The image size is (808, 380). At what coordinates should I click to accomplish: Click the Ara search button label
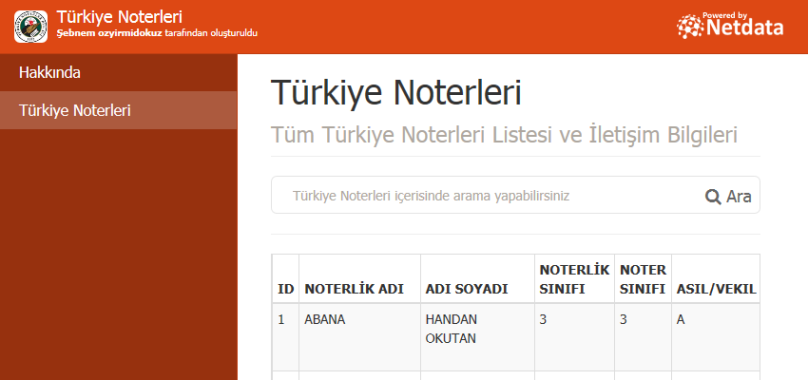pyautogui.click(x=738, y=196)
